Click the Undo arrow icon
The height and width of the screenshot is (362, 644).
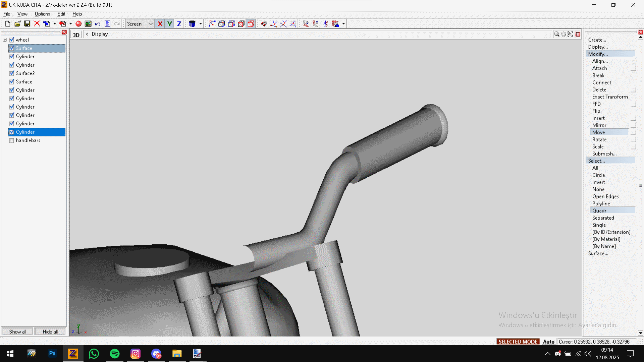(x=98, y=24)
